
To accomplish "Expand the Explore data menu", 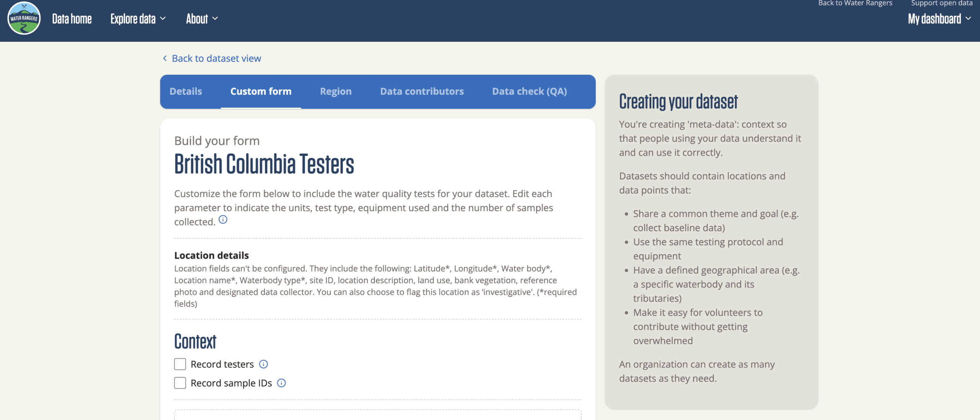I will tap(138, 18).
